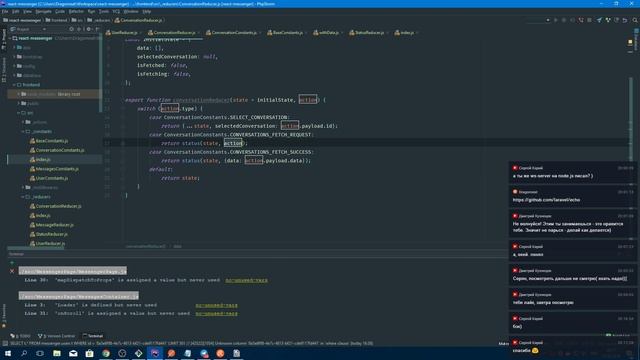Expand the bootstrap folder in project tree
This screenshot has width=640, height=360.
(15, 57)
